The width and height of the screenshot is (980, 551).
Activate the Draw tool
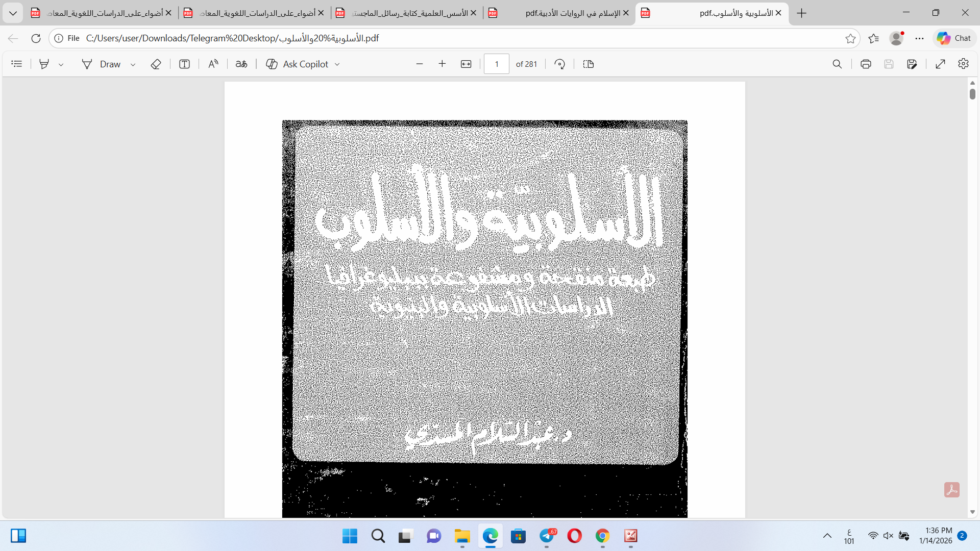[101, 64]
